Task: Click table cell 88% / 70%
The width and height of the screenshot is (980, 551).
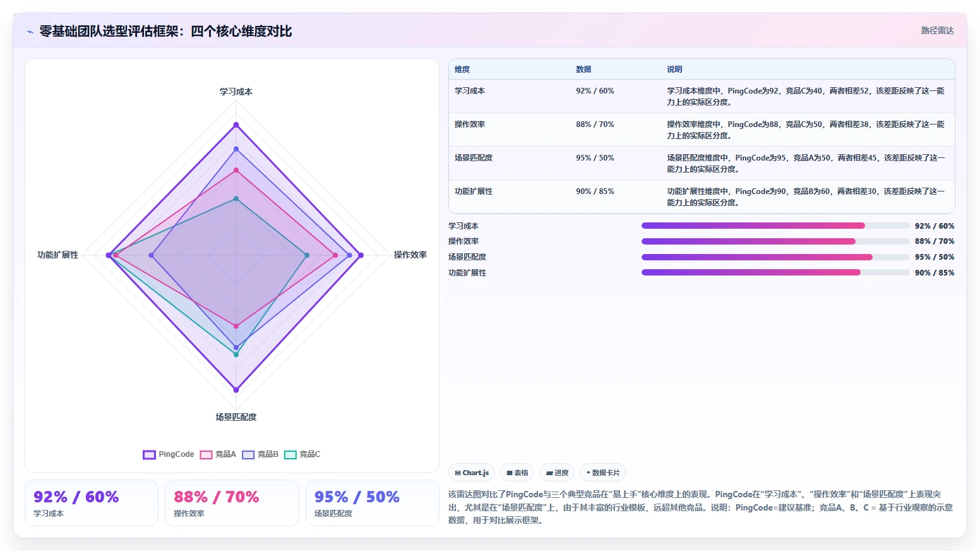Action: (595, 124)
